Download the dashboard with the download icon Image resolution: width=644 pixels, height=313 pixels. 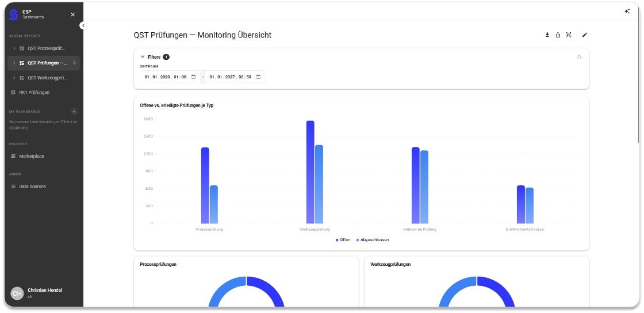(547, 35)
